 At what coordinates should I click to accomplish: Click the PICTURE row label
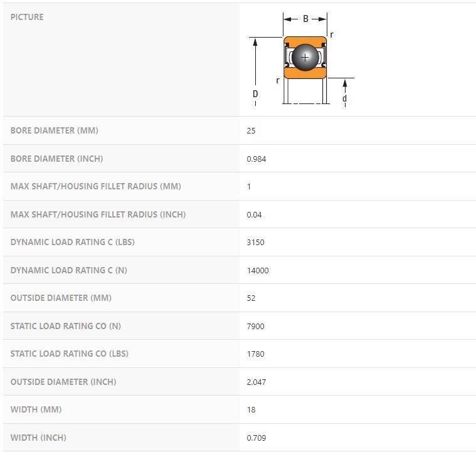pyautogui.click(x=27, y=17)
